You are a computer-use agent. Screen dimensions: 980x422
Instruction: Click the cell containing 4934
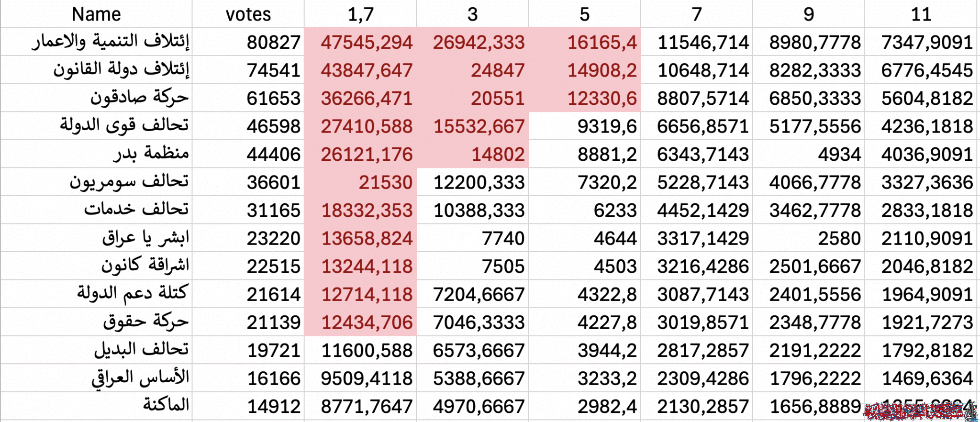(x=839, y=155)
